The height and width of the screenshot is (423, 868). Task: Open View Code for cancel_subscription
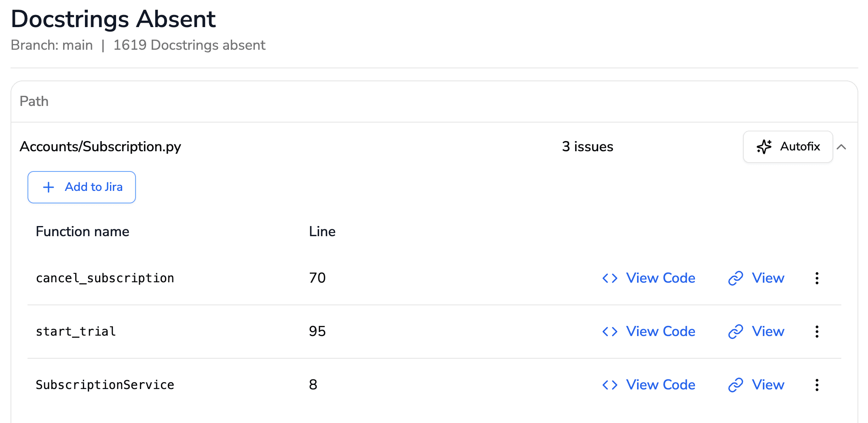point(661,278)
